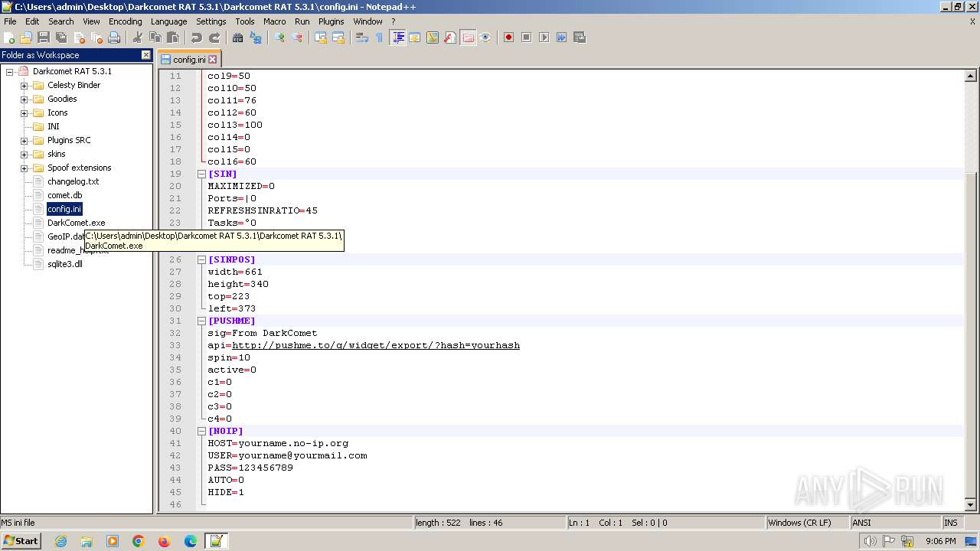Open the Macro menu
The height and width of the screenshot is (551, 980).
(274, 21)
